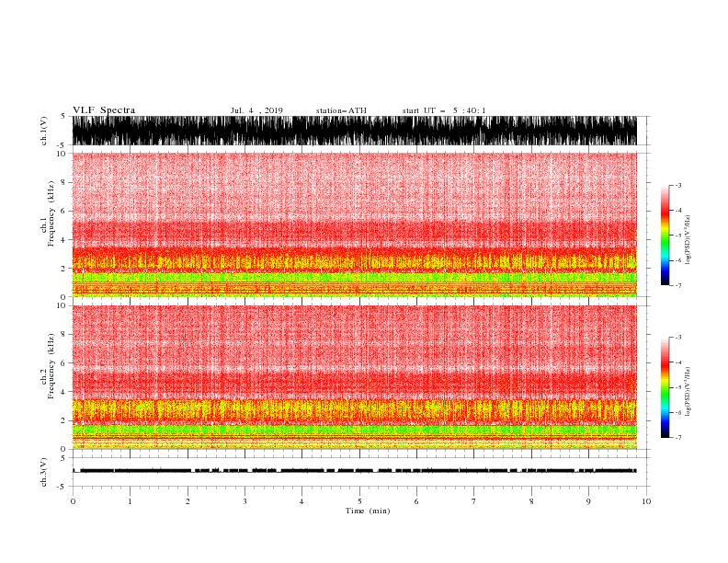The width and height of the screenshot is (728, 563).
Task: Click the time axis tick label 6
Action: coord(416,501)
